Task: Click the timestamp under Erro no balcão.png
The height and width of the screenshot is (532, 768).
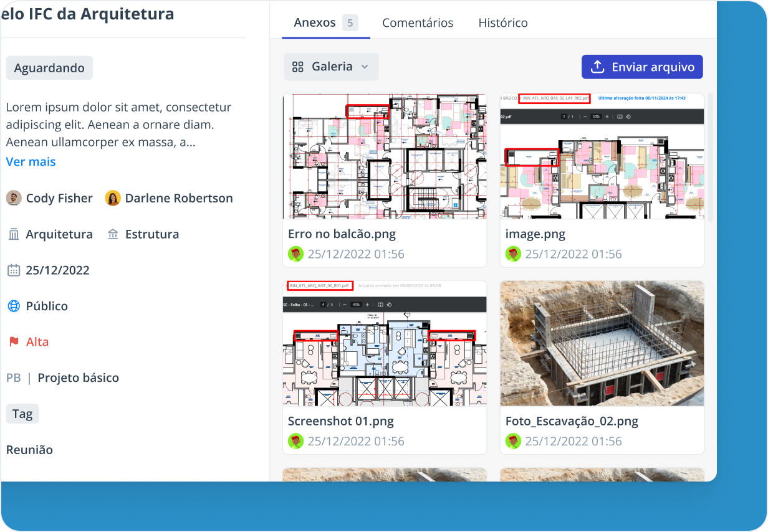Action: 356,254
